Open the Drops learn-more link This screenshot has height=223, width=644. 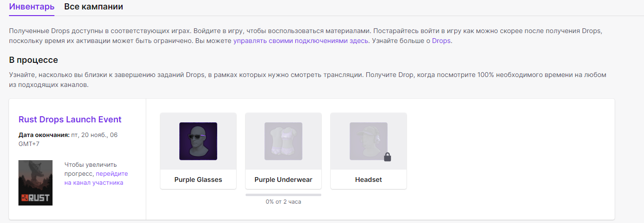pyautogui.click(x=441, y=41)
